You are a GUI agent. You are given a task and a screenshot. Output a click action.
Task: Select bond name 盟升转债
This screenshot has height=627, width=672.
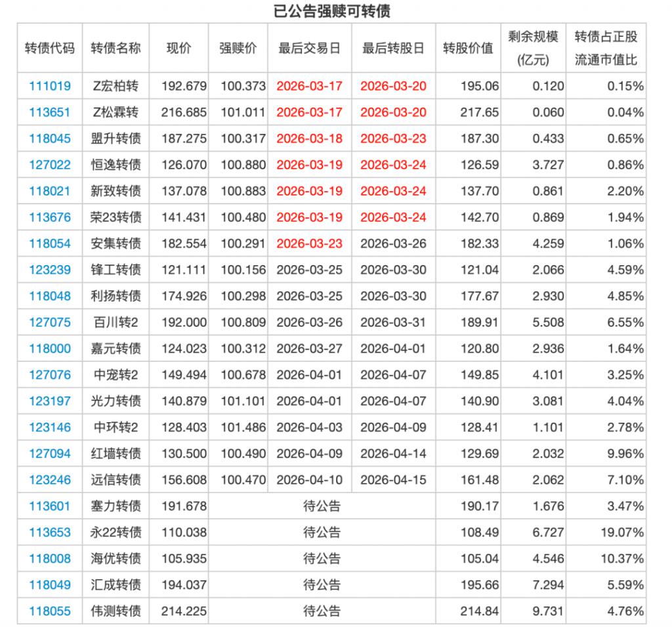click(115, 139)
